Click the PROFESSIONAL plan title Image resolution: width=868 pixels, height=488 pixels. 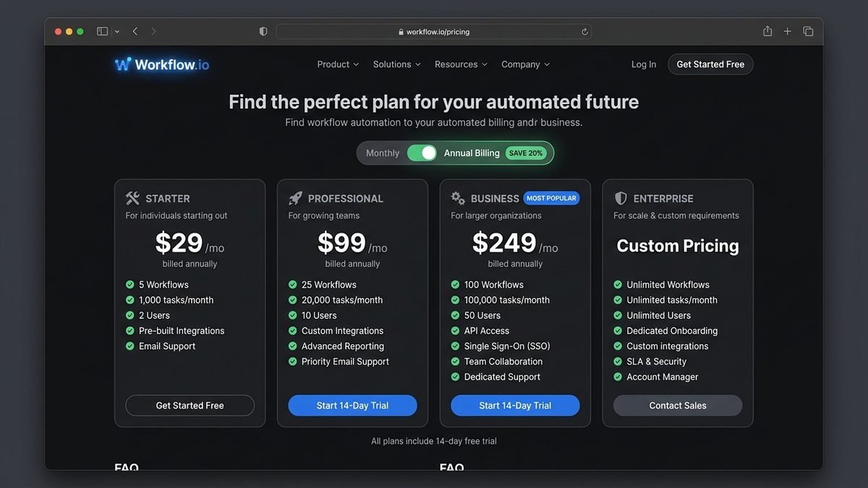[x=346, y=199]
